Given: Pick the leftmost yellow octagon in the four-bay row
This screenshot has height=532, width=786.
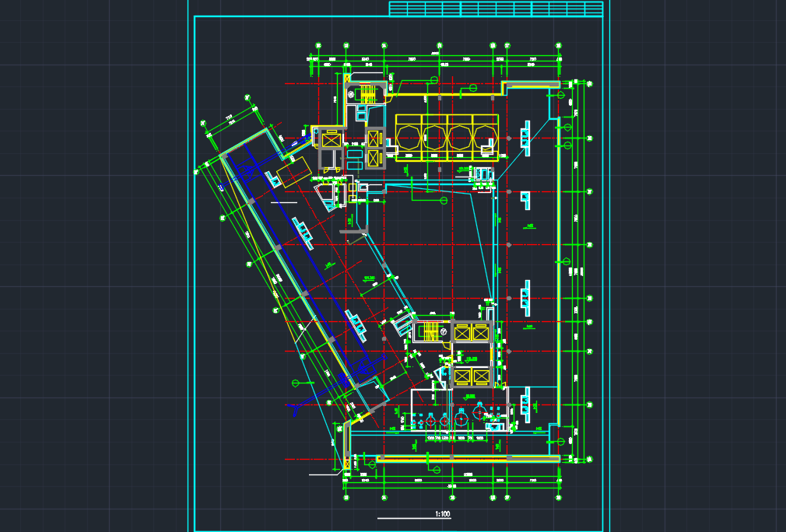Looking at the screenshot, I should tap(409, 137).
